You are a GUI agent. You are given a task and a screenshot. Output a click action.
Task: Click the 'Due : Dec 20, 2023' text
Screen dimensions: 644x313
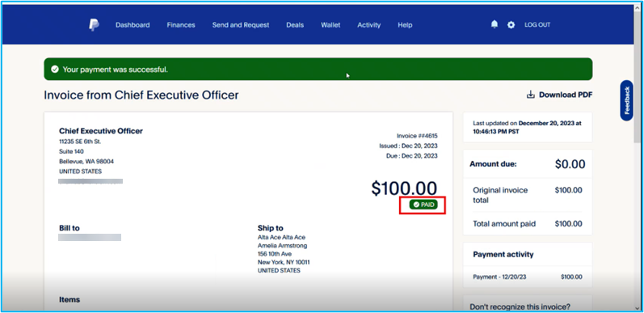[x=411, y=156]
